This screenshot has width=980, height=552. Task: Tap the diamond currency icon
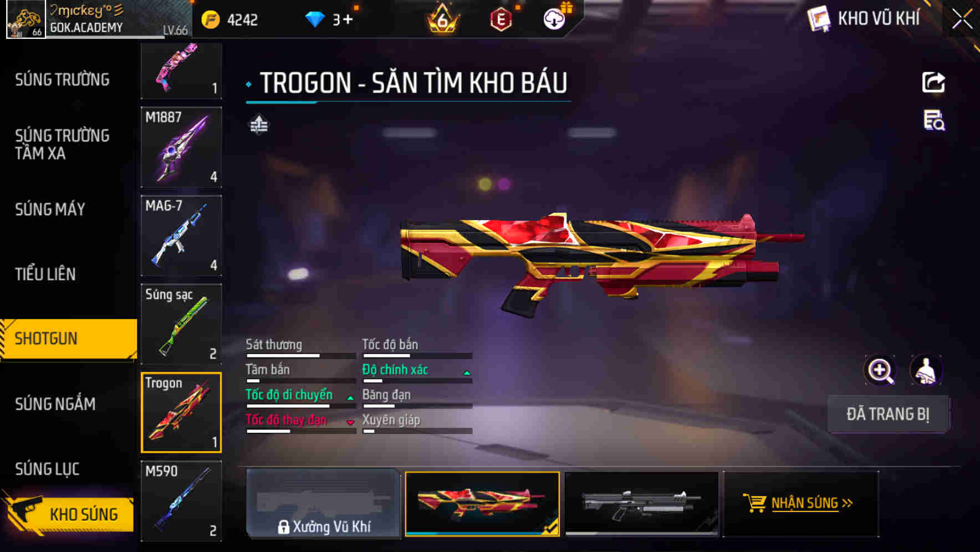click(315, 20)
